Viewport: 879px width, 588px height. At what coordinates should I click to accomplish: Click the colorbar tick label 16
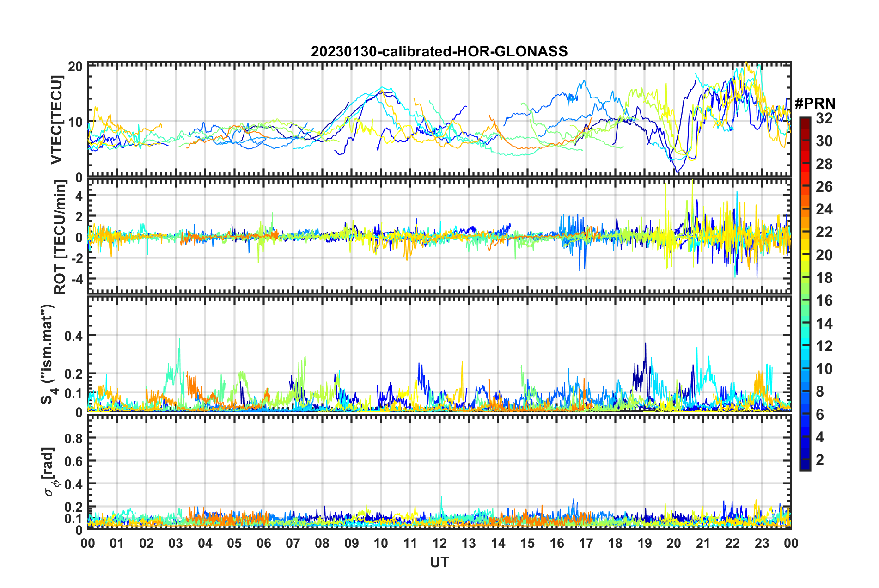coord(824,300)
